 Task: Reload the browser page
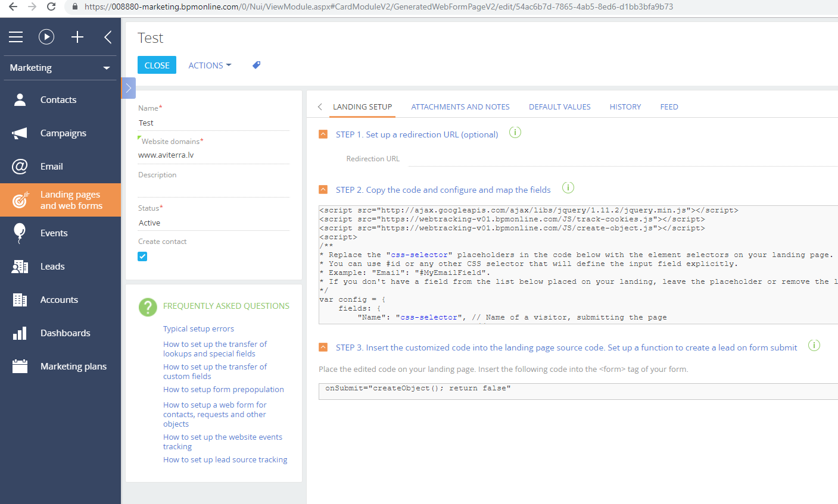[51, 7]
